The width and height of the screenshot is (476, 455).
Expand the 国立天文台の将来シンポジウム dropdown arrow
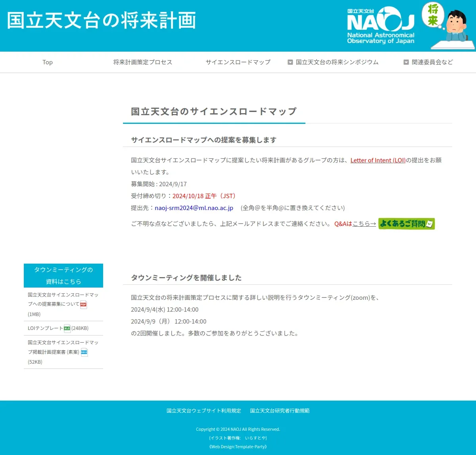coord(290,62)
